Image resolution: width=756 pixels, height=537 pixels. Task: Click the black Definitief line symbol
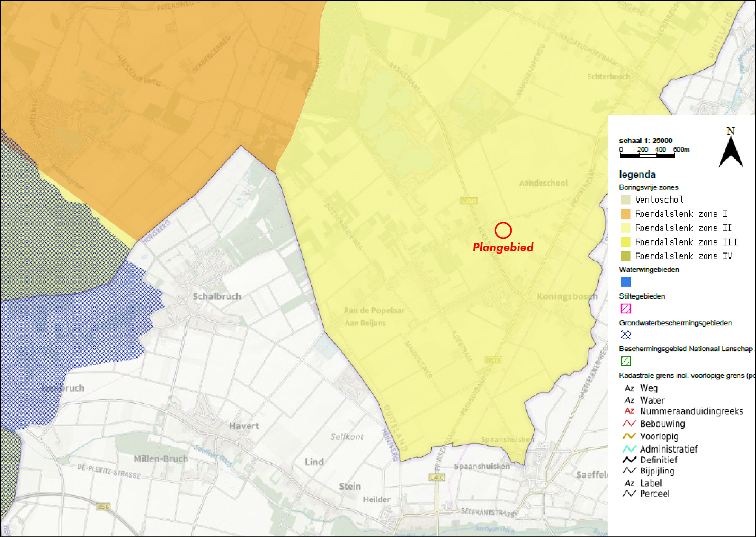pyautogui.click(x=629, y=460)
